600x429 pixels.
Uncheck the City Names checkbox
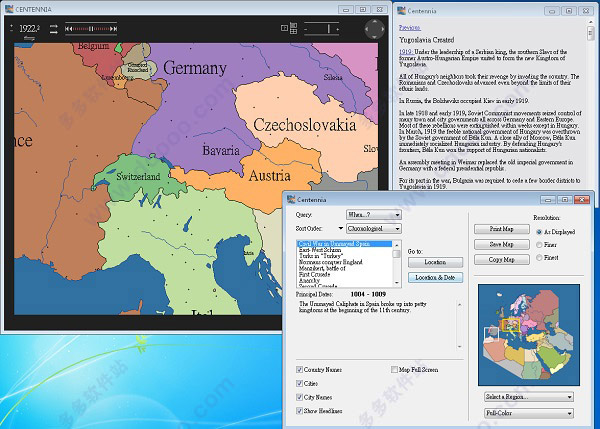click(x=299, y=397)
